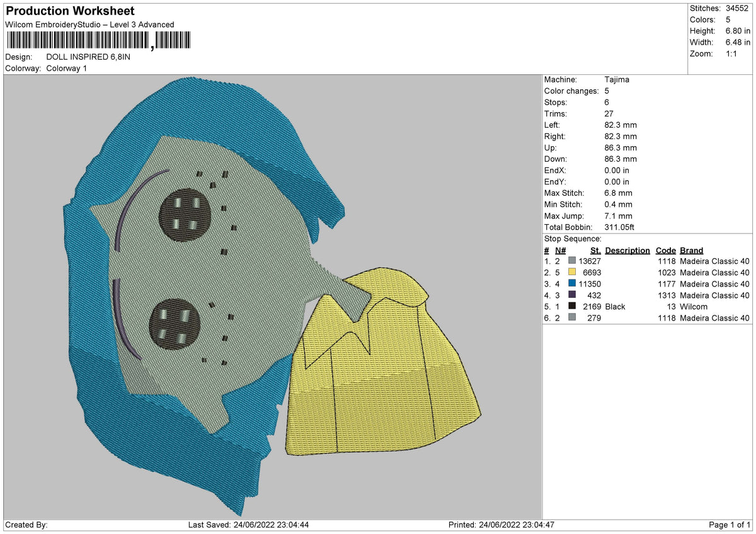
Task: Click the barcode under the worksheet title
Action: pyautogui.click(x=98, y=41)
